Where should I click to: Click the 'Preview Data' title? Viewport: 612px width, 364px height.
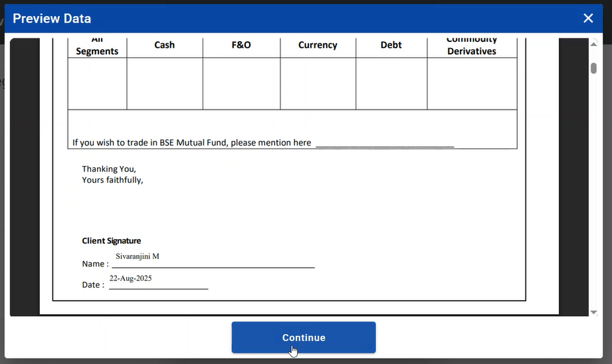point(52,19)
